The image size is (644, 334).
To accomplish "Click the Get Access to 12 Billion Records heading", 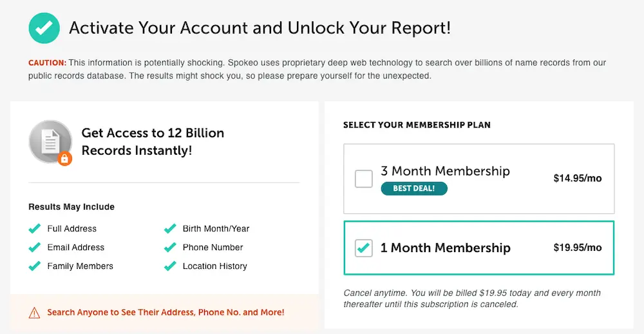I will click(x=153, y=141).
